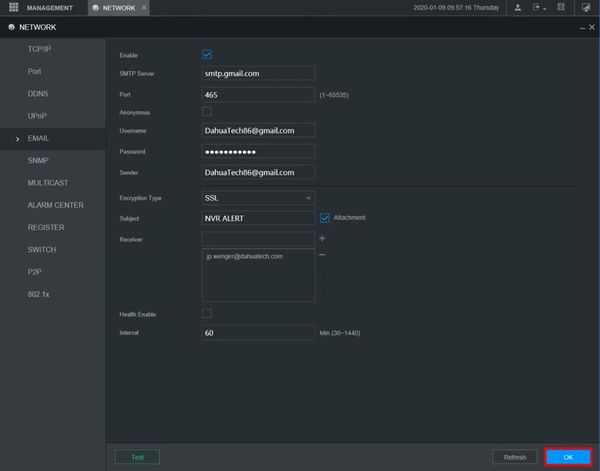Check the Anonymous checkbox
600x471 pixels.
[207, 112]
